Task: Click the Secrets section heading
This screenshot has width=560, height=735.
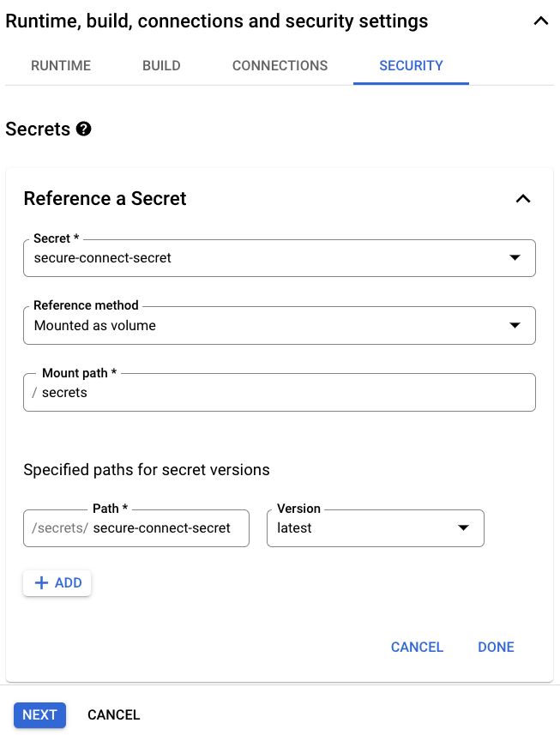Action: pyautogui.click(x=38, y=130)
